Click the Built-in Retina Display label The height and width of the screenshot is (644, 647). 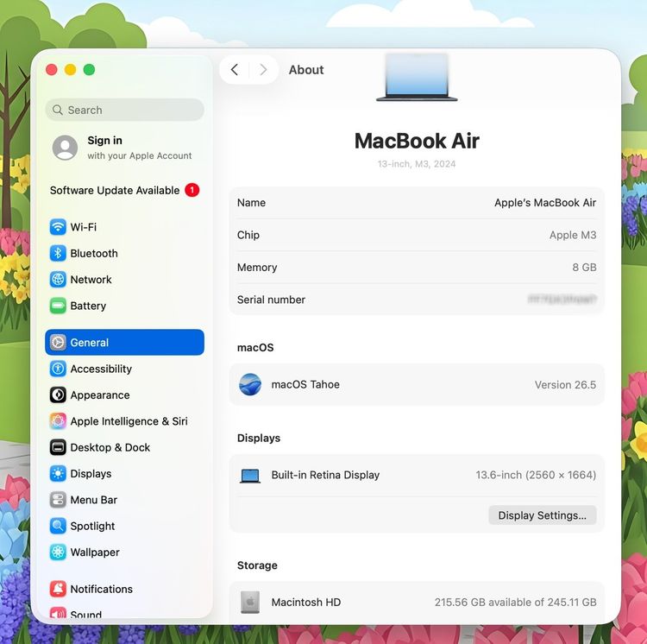click(x=325, y=475)
